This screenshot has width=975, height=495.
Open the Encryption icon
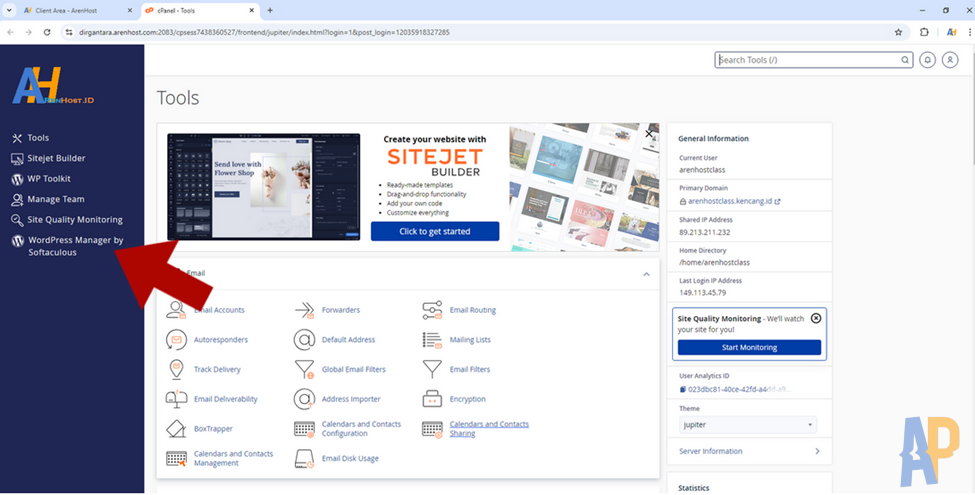pos(432,399)
